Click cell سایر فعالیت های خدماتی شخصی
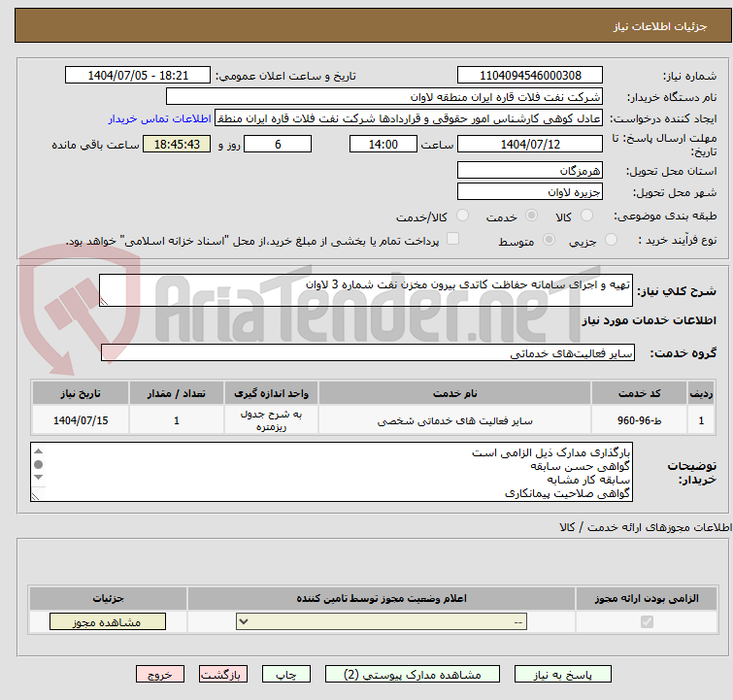The width and height of the screenshot is (733, 700). pyautogui.click(x=455, y=420)
